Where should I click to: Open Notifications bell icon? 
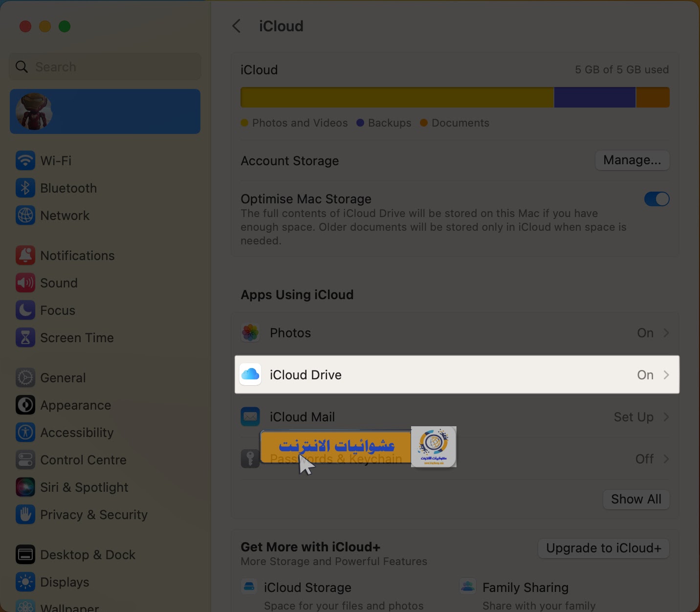click(x=25, y=255)
